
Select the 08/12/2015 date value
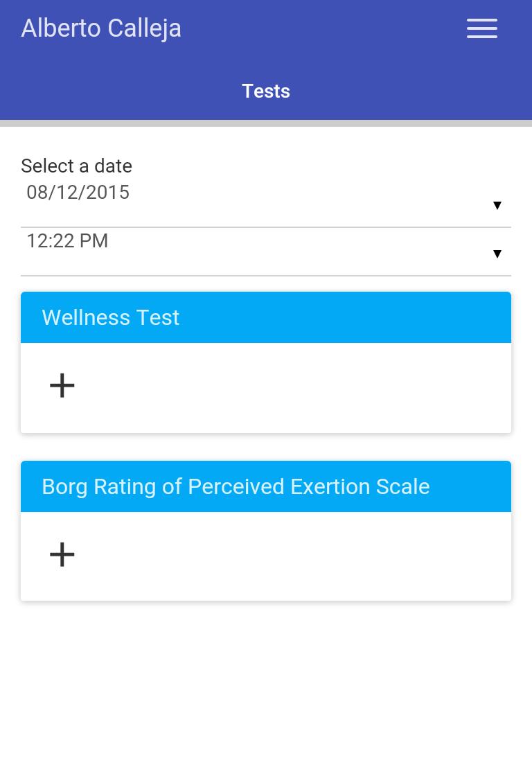78,193
